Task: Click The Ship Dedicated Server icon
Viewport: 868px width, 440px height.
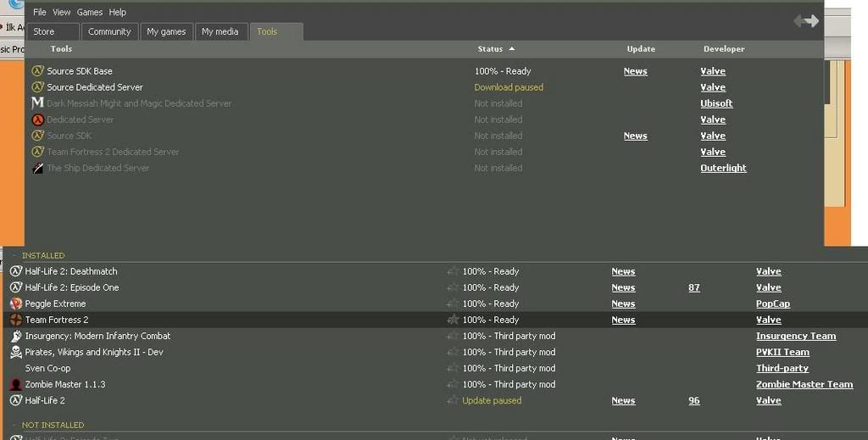Action: (37, 168)
